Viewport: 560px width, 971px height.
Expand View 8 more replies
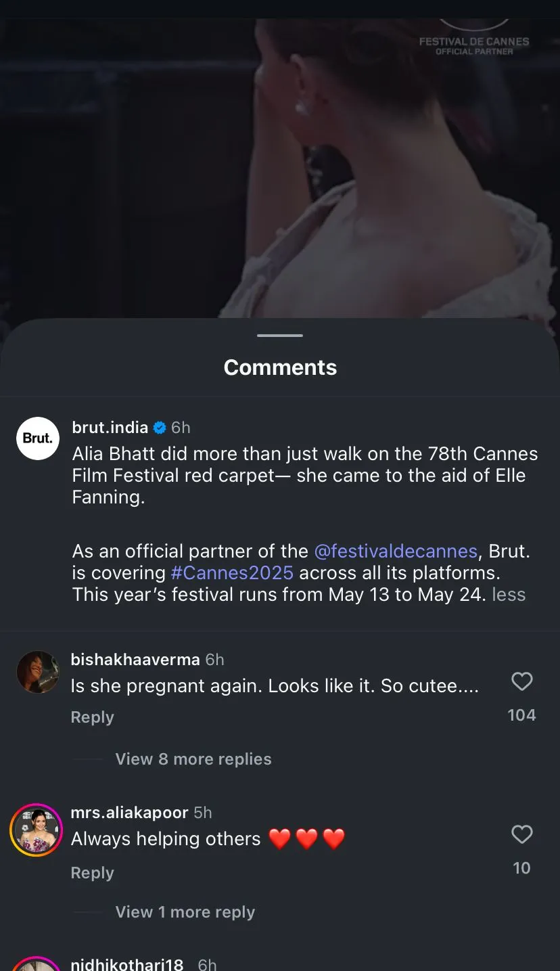(x=193, y=759)
